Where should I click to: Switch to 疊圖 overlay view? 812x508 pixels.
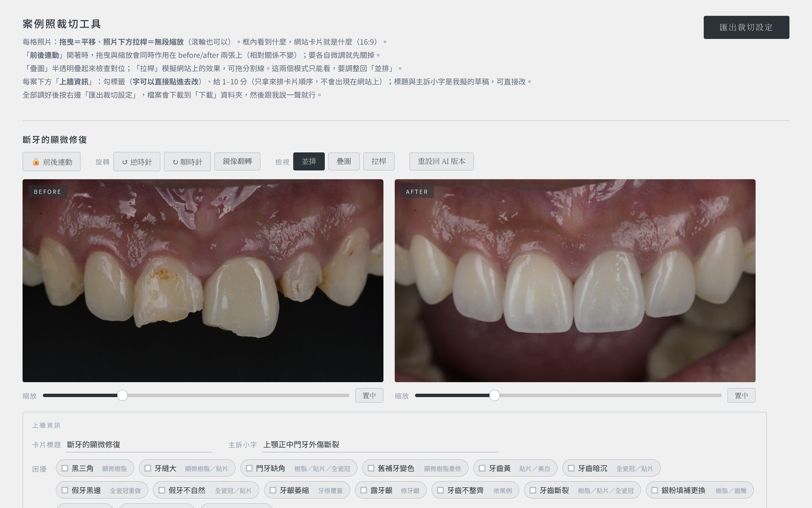pos(344,161)
